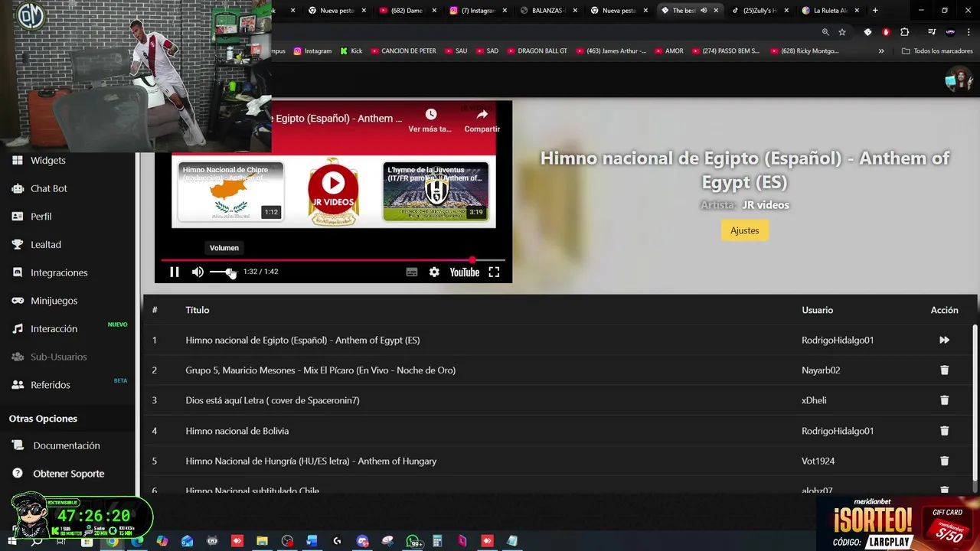
Task: Open Minijuegos in the sidebar
Action: click(54, 301)
